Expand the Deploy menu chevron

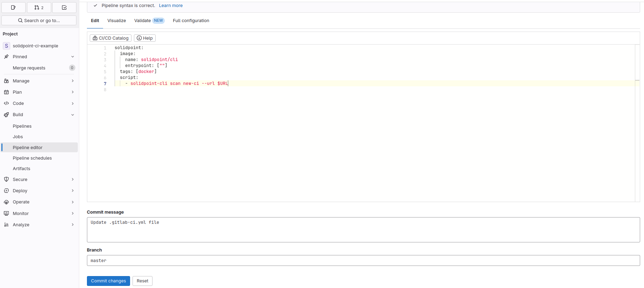[x=73, y=190]
